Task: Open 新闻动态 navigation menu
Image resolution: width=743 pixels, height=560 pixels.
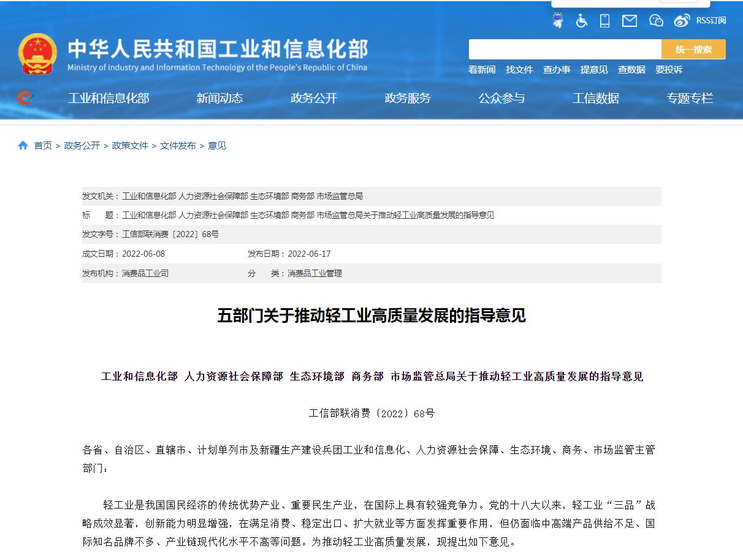Action: pyautogui.click(x=219, y=98)
